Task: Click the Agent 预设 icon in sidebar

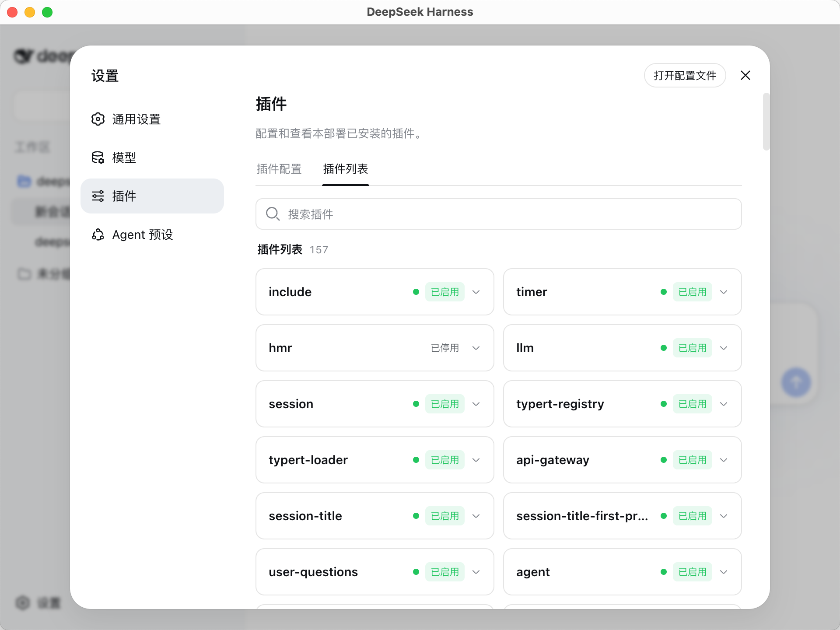Action: [x=98, y=234]
